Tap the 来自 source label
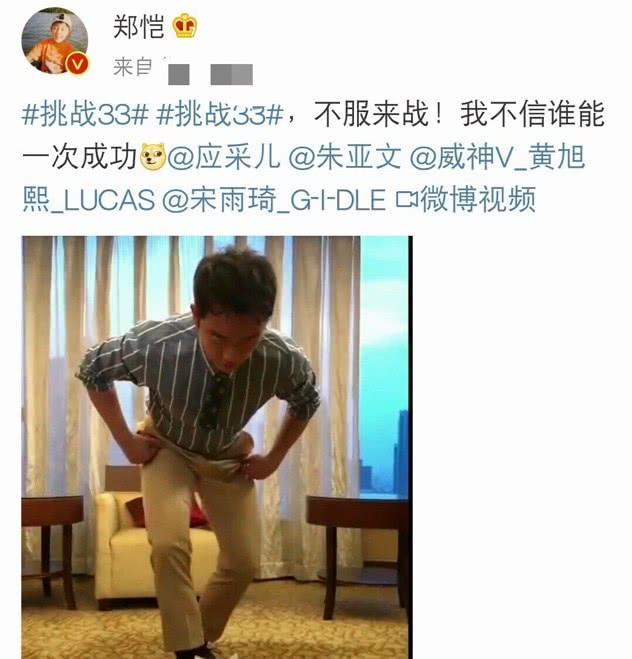 133,67
